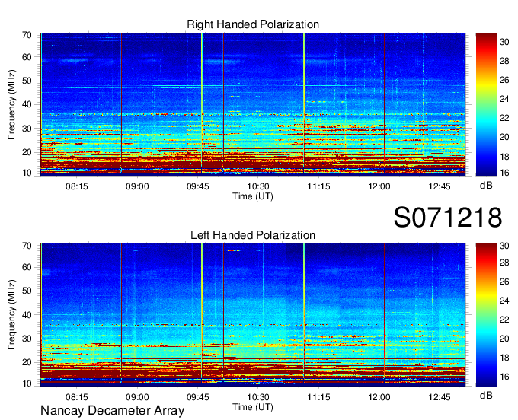
Task: Click the 60 frequency tick on bottom plot
Action: tap(27, 267)
